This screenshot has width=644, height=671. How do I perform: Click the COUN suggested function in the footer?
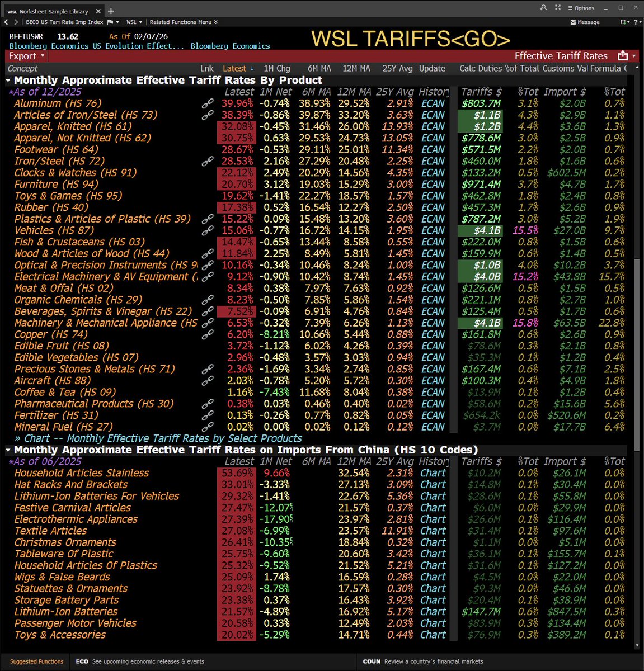pos(423,661)
